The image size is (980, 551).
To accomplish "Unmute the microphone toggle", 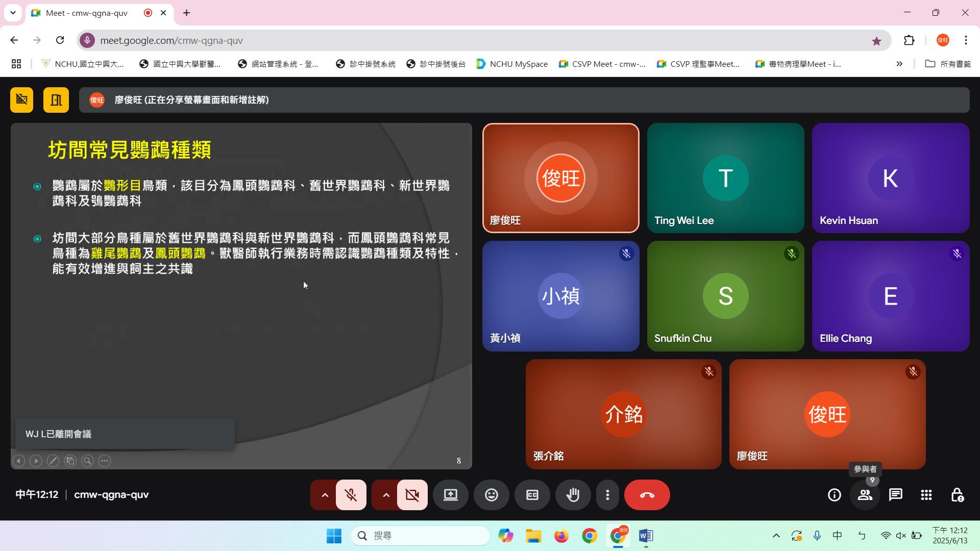I will (351, 495).
